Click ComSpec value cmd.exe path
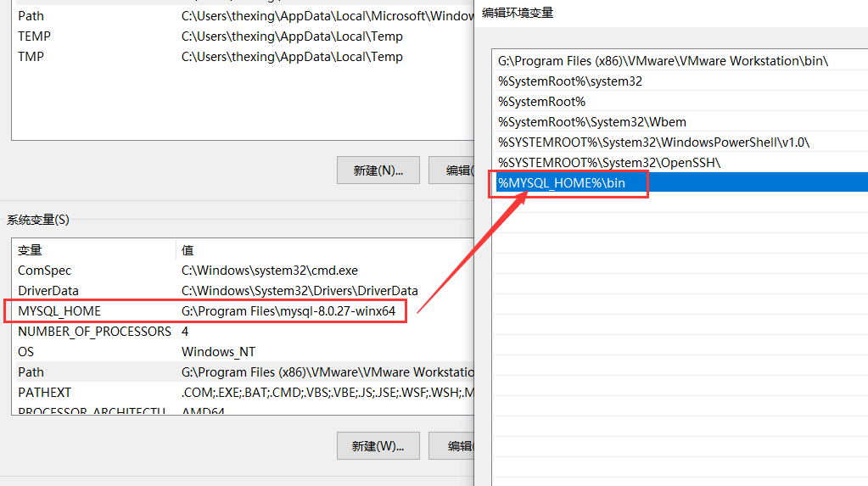The height and width of the screenshot is (486, 868). [270, 271]
